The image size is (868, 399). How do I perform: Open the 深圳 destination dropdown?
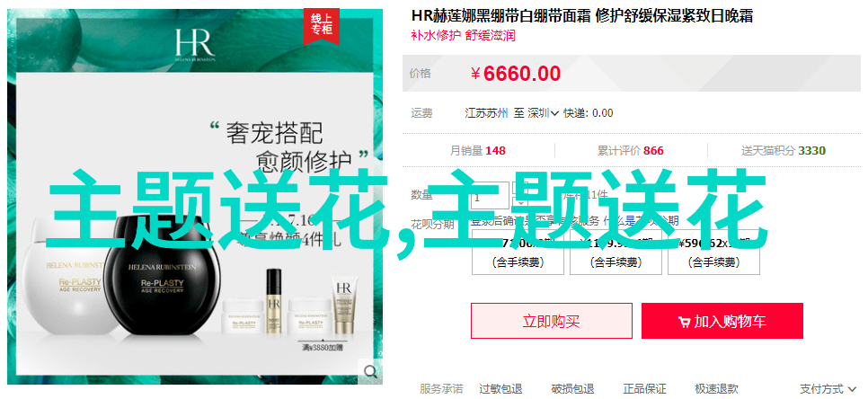pyautogui.click(x=543, y=113)
